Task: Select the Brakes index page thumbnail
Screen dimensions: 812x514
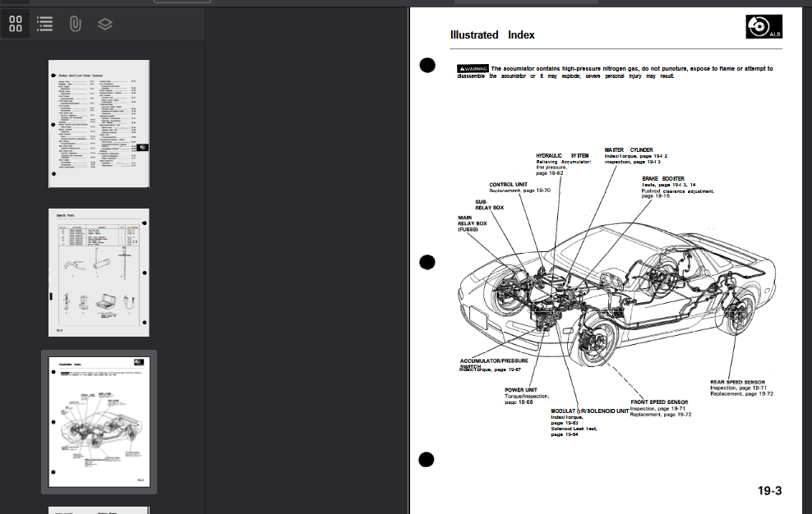Action: point(99,124)
